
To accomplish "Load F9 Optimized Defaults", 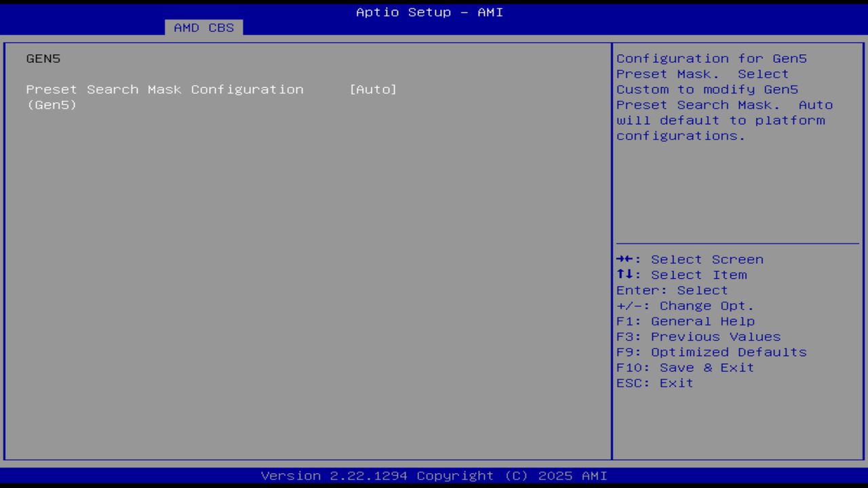I will point(711,352).
